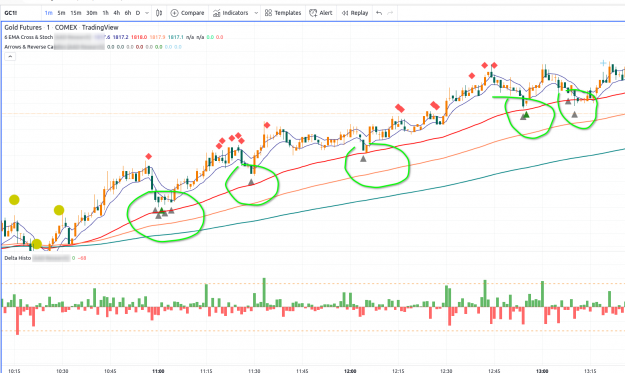Switch to the 1m timeframe
Screen dimensions: 625x373
49,13
